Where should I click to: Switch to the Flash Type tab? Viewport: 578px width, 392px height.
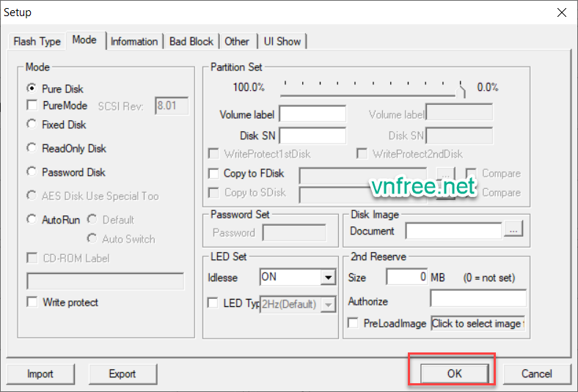pyautogui.click(x=37, y=42)
